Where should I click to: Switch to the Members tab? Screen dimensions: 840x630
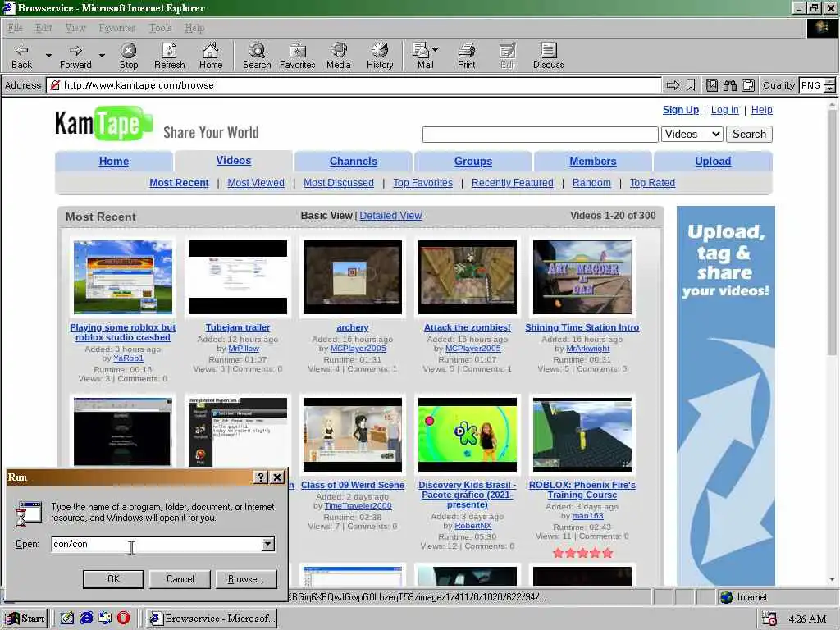(592, 162)
